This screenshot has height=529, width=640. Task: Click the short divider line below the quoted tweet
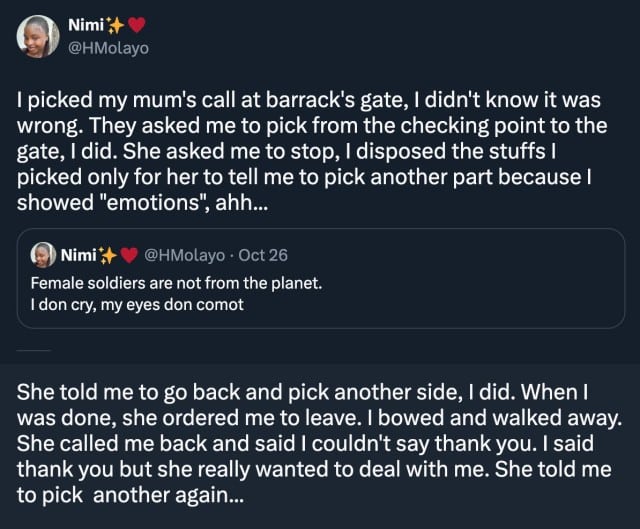click(33, 350)
